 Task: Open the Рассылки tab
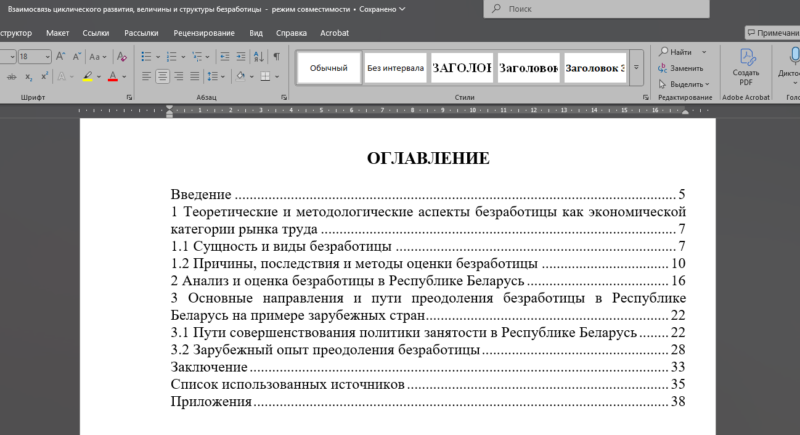(141, 33)
